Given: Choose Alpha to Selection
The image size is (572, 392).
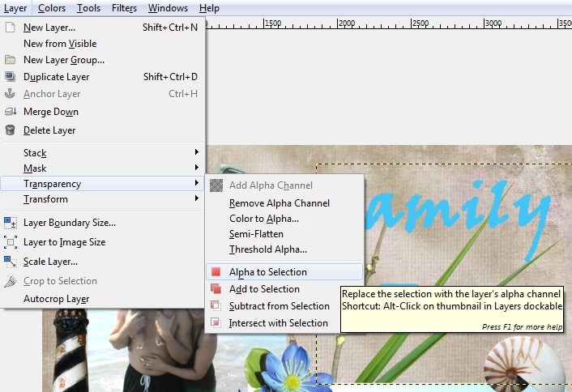Looking at the screenshot, I should pos(284,272).
